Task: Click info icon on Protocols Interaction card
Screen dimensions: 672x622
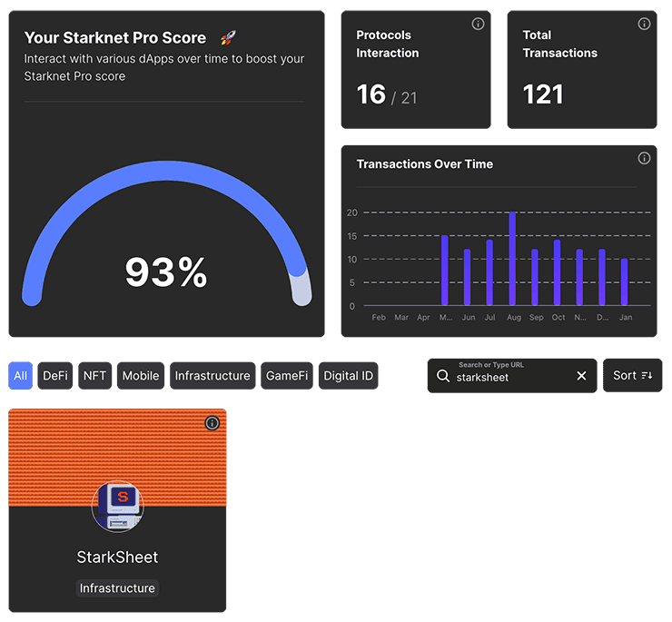Action: click(x=478, y=24)
